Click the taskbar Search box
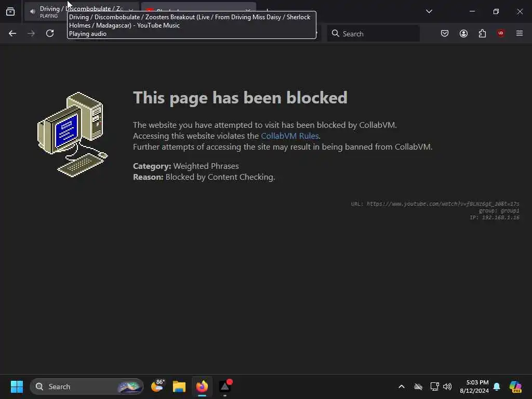 tap(87, 387)
